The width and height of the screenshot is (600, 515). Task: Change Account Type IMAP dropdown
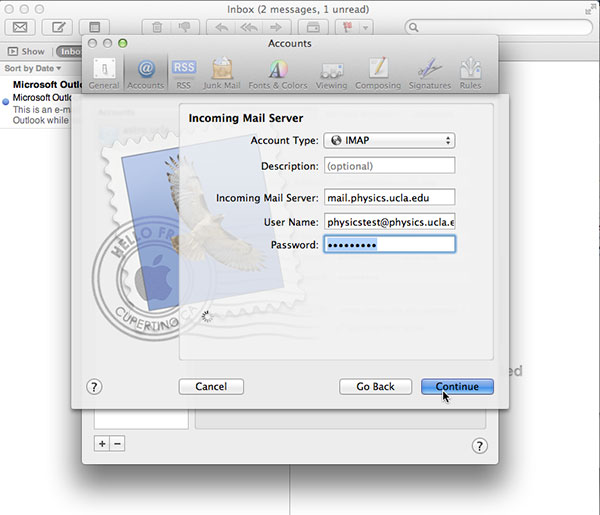pos(389,140)
